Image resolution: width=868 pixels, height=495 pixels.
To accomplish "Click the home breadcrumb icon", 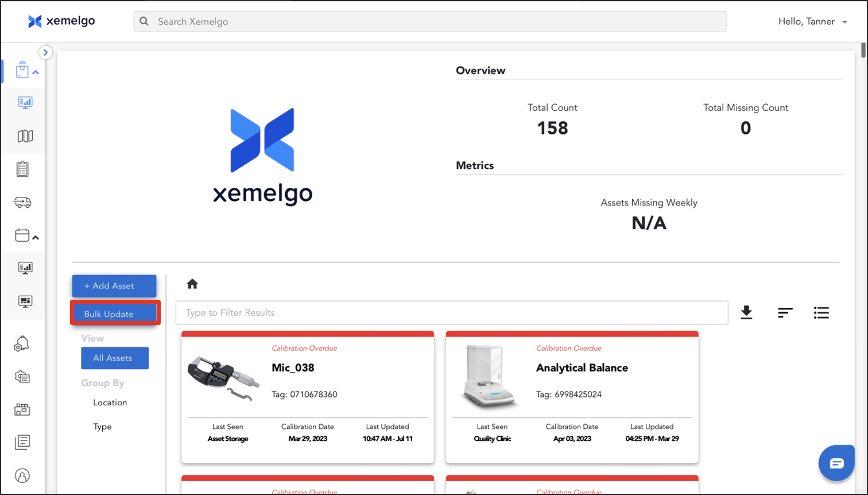I will pyautogui.click(x=192, y=284).
